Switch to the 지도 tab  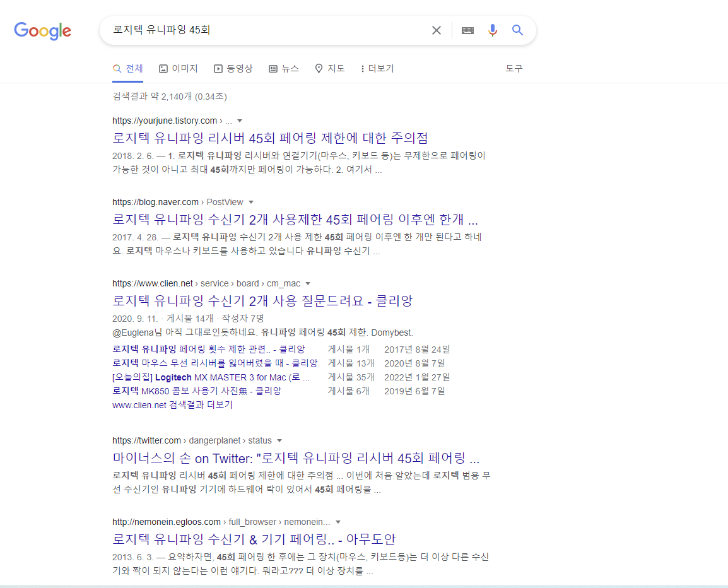coord(330,69)
